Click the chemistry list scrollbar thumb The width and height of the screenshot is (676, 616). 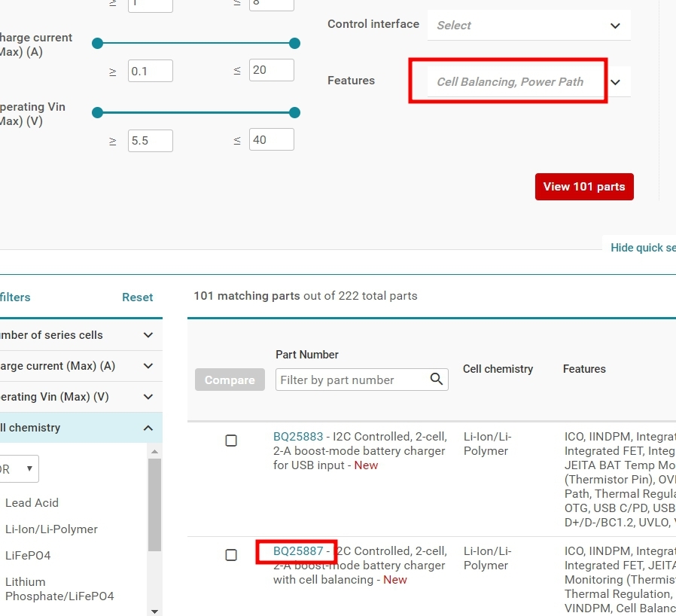[155, 505]
